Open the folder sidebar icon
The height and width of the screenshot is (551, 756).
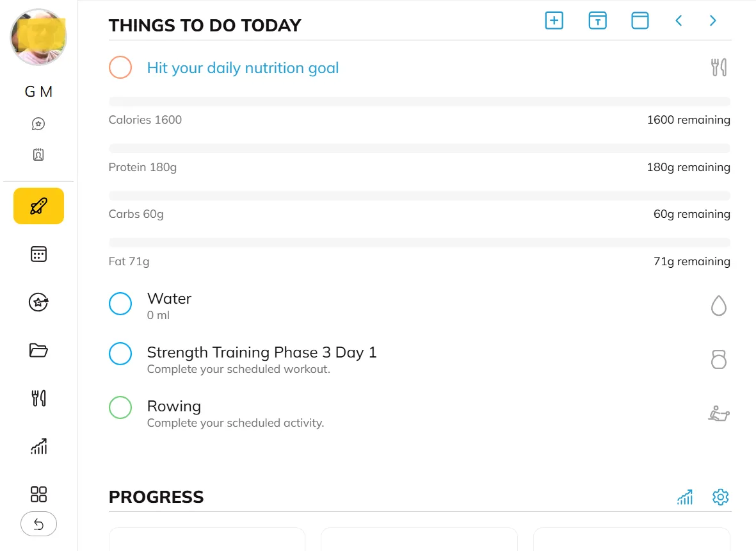[x=38, y=350]
